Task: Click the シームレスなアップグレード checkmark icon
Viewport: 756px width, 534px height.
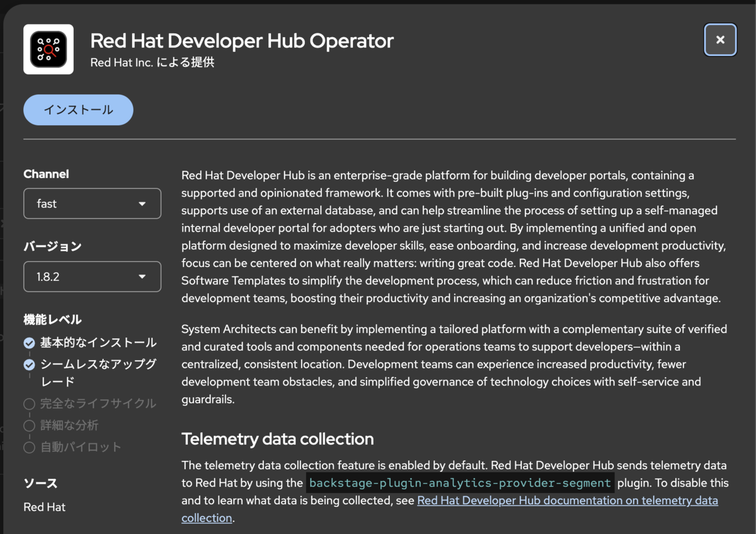Action: tap(29, 365)
